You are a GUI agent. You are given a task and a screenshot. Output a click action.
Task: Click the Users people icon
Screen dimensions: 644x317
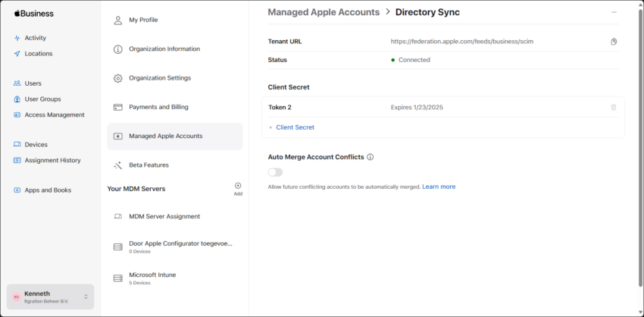coord(17,83)
